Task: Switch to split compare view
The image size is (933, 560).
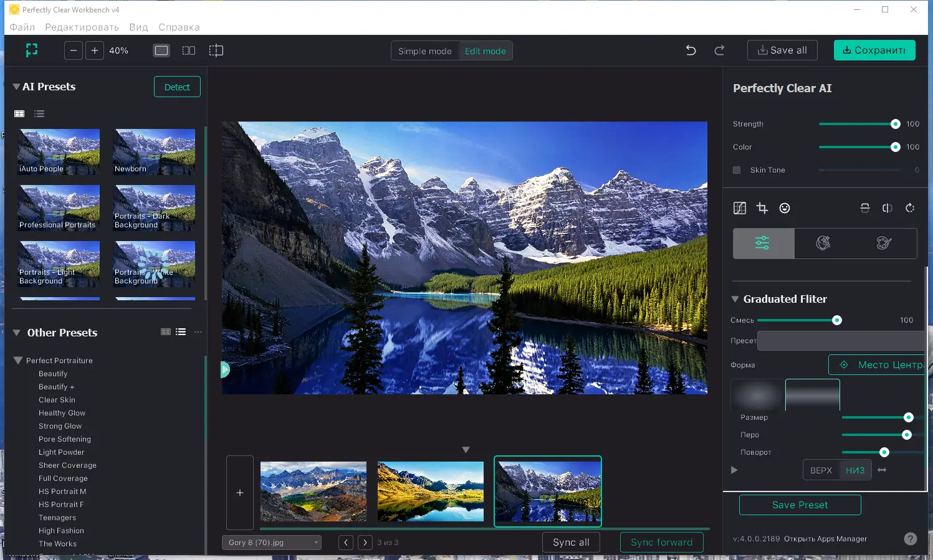Action: tap(216, 50)
